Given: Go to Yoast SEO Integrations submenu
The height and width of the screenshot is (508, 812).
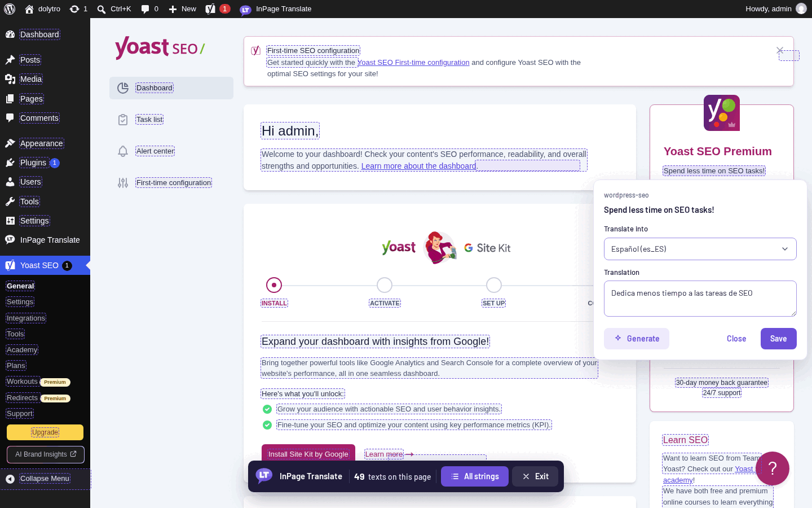Looking at the screenshot, I should click(x=26, y=318).
